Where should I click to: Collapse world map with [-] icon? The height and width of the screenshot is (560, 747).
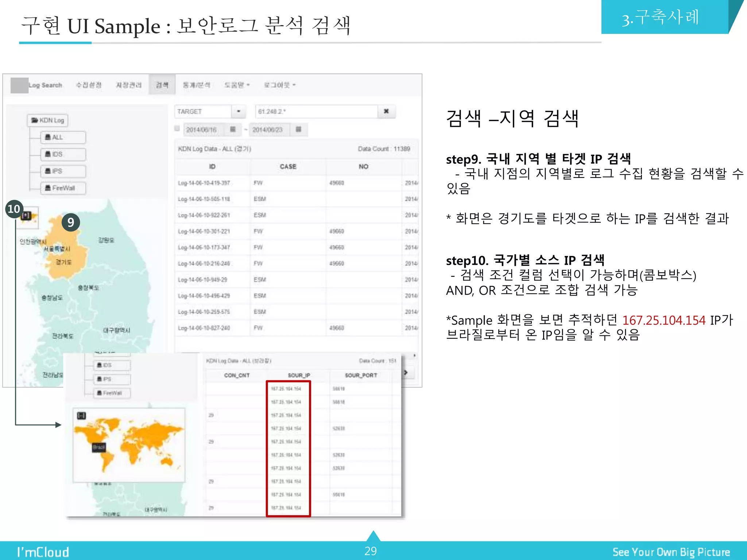[82, 416]
